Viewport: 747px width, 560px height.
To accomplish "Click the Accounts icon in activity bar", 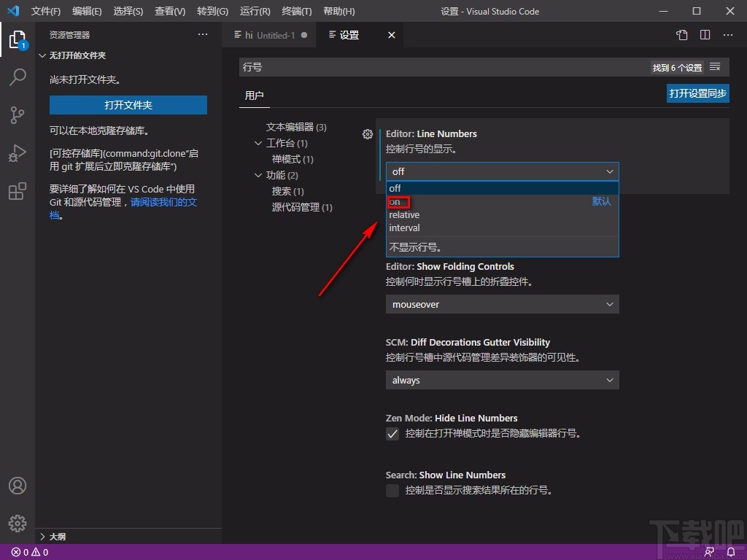I will 18,486.
